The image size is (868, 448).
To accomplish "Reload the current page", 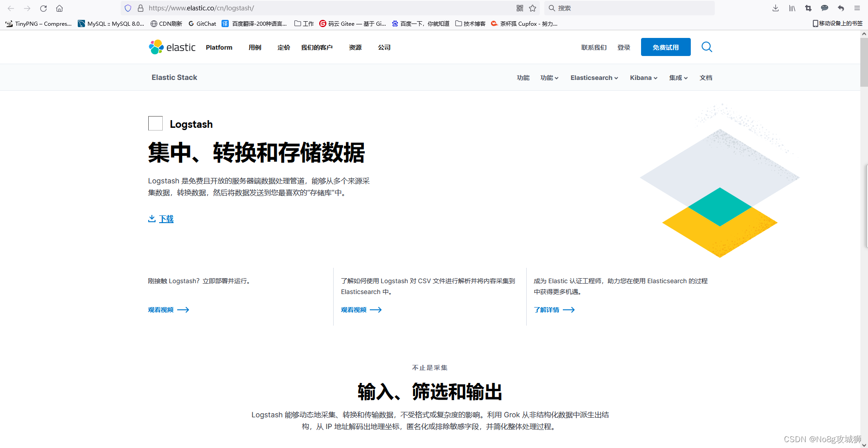I will 43,8.
